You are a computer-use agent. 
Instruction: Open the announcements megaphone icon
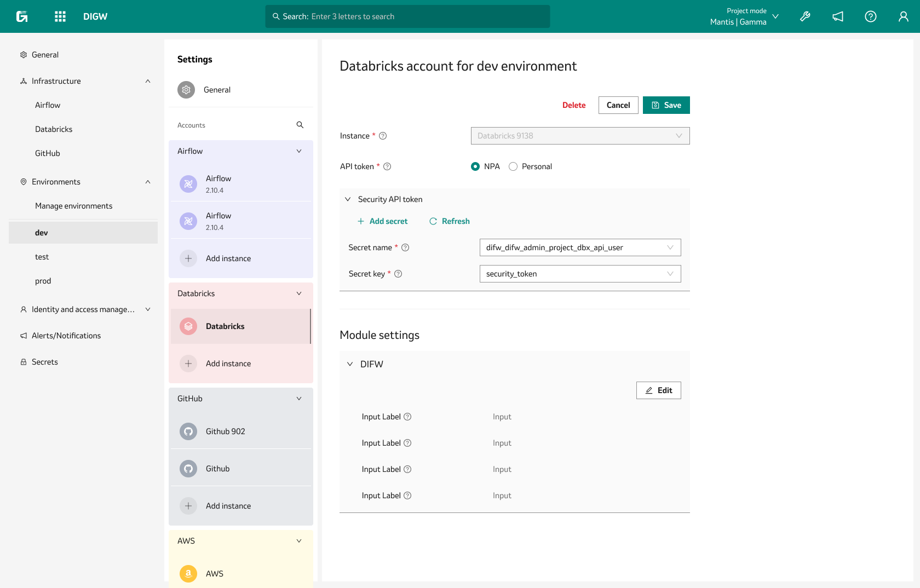tap(838, 16)
